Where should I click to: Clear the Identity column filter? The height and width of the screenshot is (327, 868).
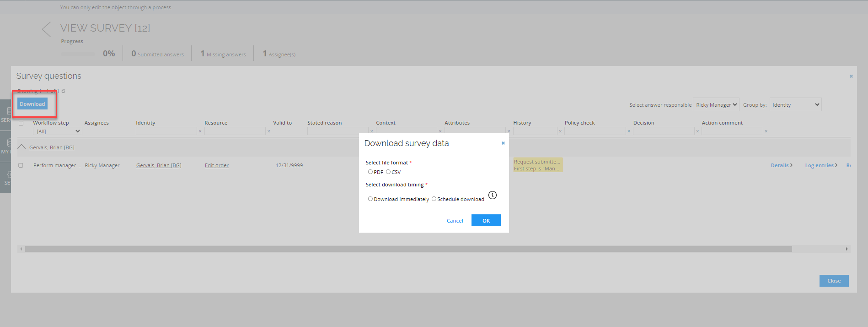pos(200,131)
